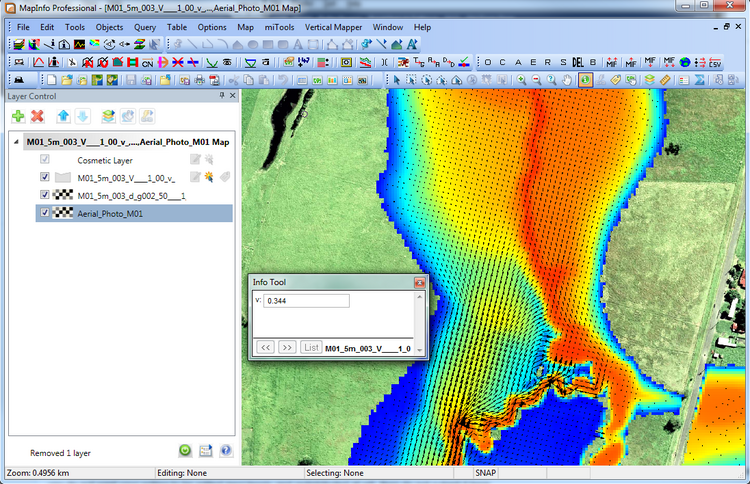Click the green Add Layers plus icon

[x=19, y=117]
